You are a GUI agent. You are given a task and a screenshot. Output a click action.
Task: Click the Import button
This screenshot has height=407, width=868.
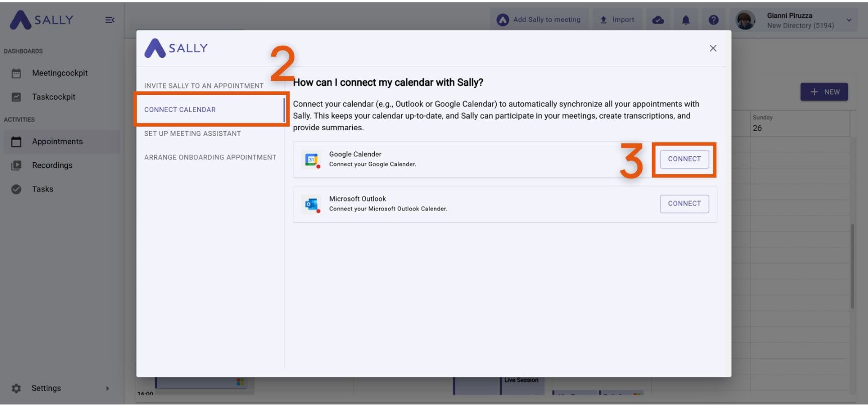(x=617, y=20)
